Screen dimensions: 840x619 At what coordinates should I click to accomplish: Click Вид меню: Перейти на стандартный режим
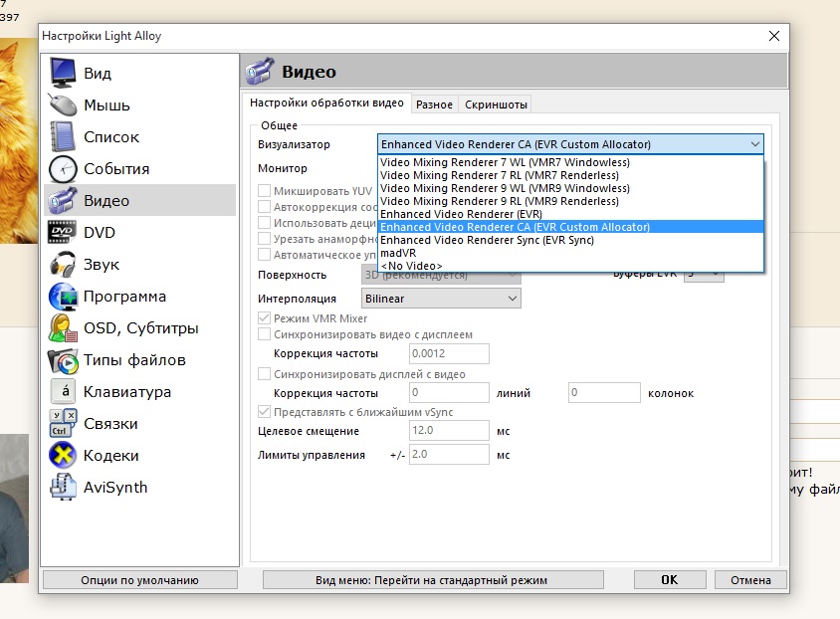(433, 580)
